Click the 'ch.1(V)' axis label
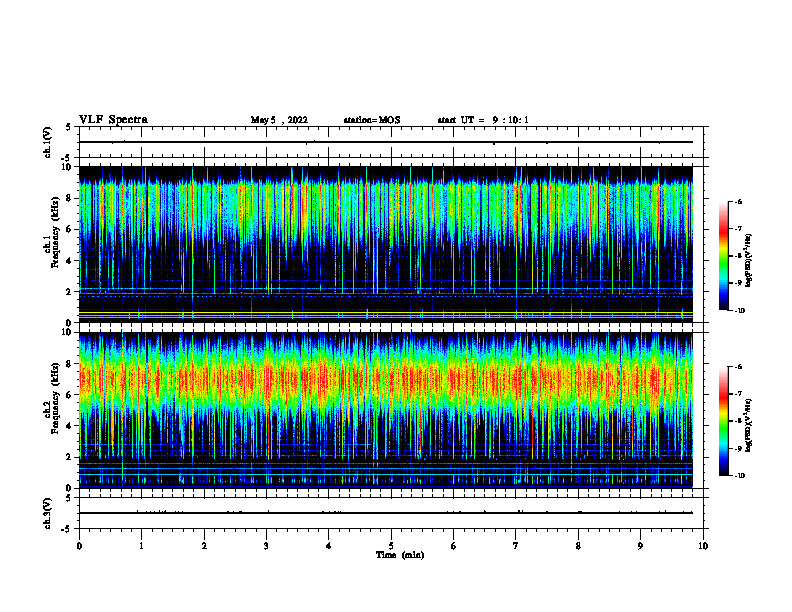Screen dimensions: 792x612 [x=48, y=142]
